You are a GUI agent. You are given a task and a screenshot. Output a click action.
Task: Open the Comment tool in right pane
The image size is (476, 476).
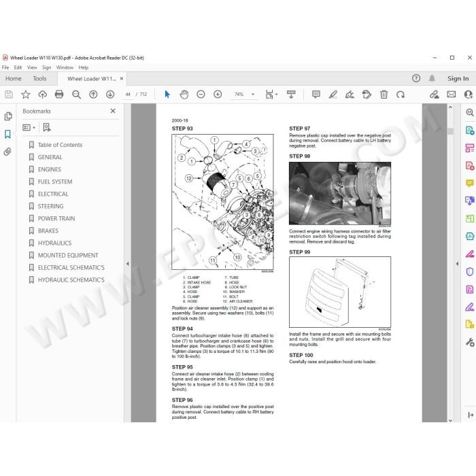[470, 183]
